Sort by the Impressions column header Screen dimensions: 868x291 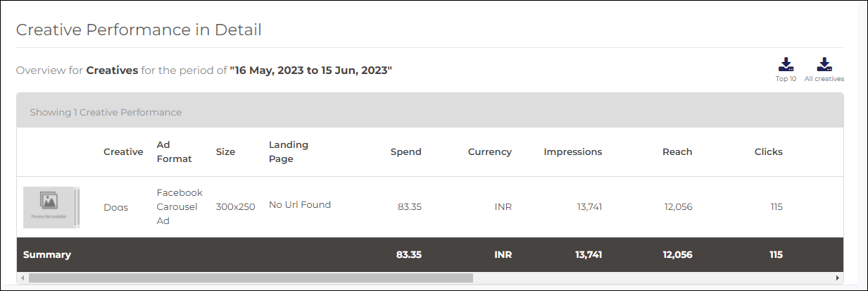[573, 151]
